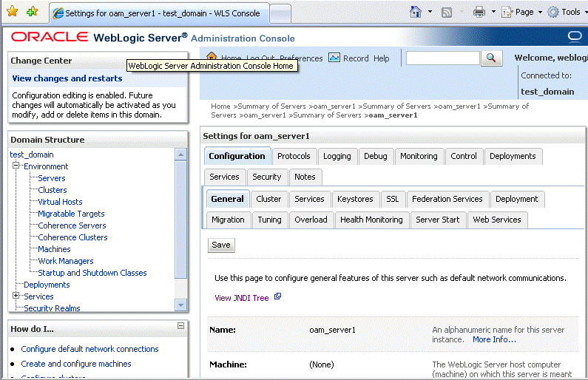Switch to the top-level Deployments tab
The width and height of the screenshot is (588, 380).
click(513, 156)
